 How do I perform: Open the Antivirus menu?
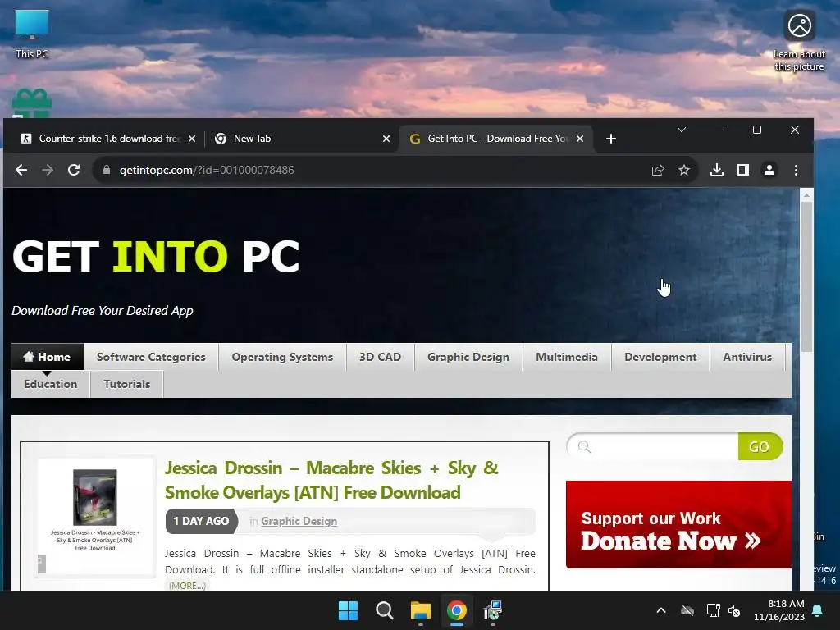[x=747, y=357]
